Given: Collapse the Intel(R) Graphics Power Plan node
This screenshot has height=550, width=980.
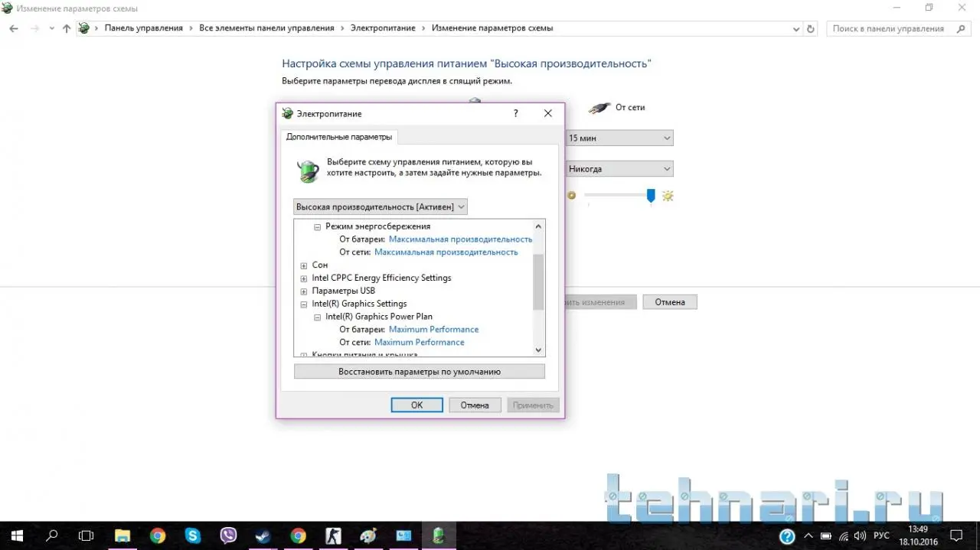Looking at the screenshot, I should point(318,317).
